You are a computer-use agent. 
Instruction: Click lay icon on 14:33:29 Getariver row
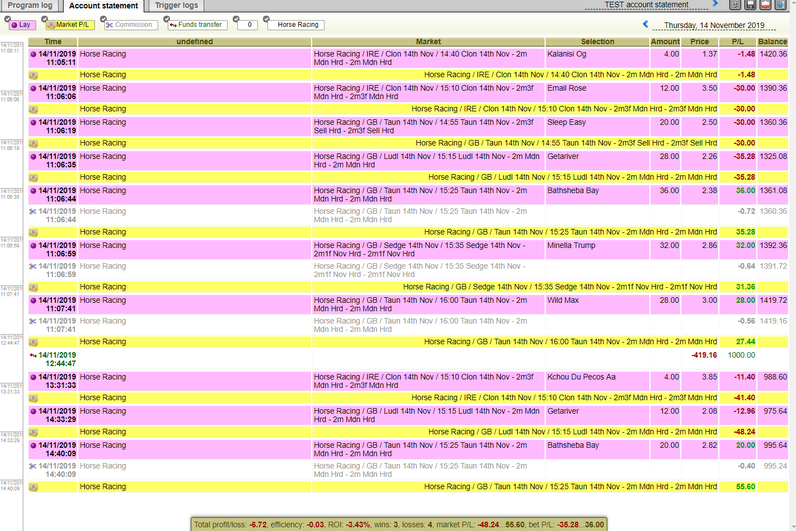34,411
